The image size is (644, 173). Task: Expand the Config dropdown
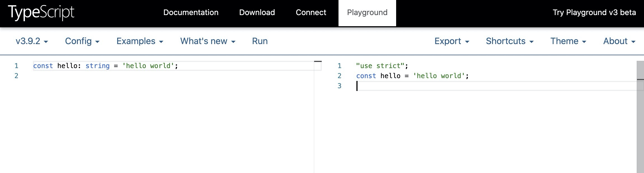point(82,41)
